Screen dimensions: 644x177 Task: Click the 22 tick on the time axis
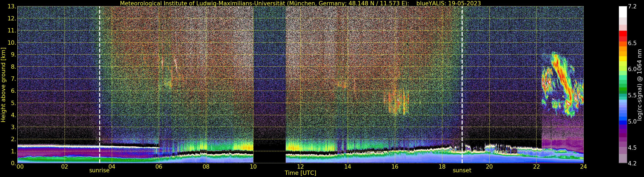[536, 167]
